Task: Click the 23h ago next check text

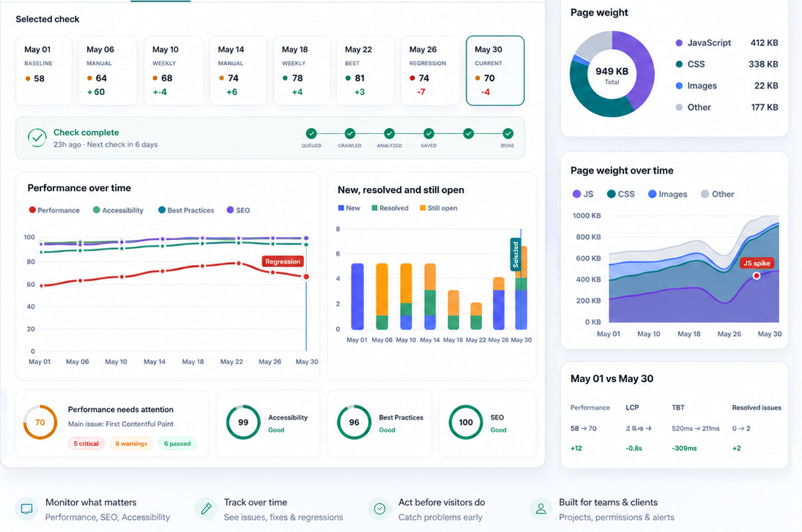Action: tap(105, 145)
